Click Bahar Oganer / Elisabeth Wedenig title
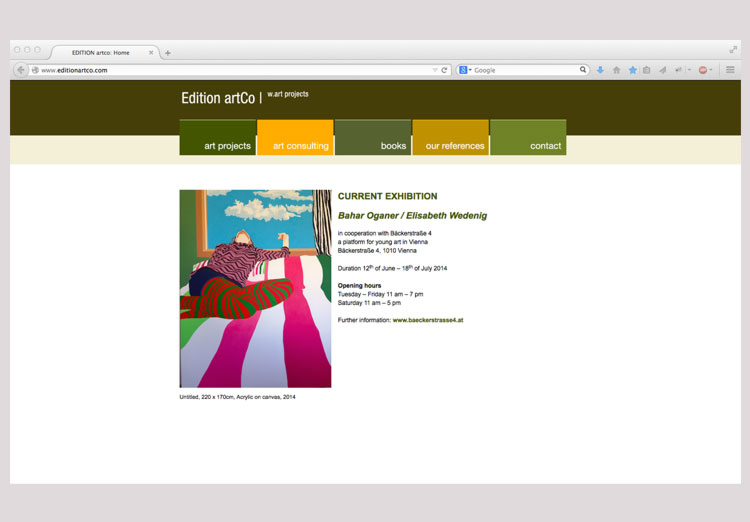Image resolution: width=750 pixels, height=522 pixels. pos(412,216)
